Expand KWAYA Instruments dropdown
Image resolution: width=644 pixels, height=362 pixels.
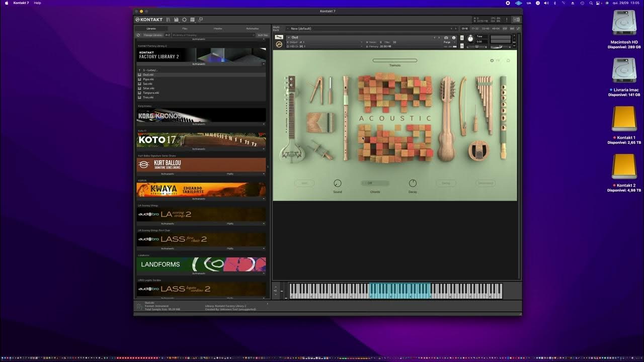(263, 199)
